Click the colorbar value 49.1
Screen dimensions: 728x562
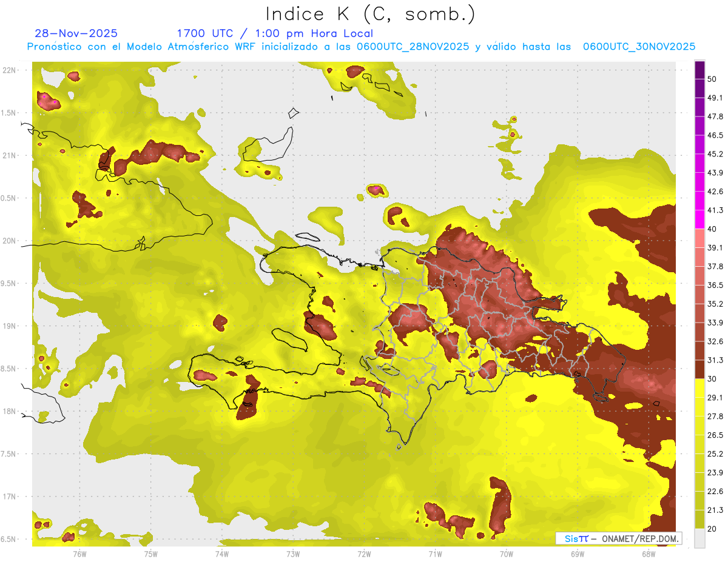[715, 98]
